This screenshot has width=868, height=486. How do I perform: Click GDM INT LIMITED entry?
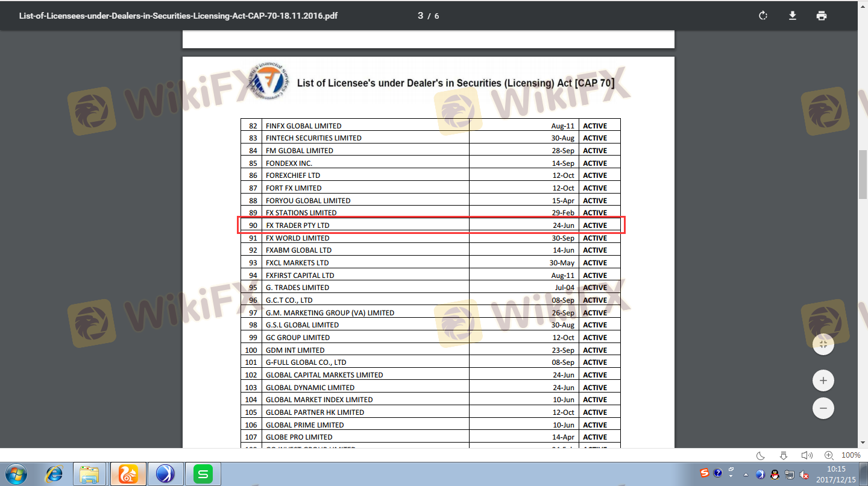click(x=295, y=350)
